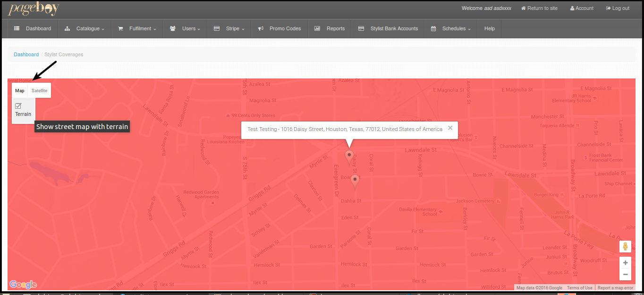Click the Google logo on map
The width and height of the screenshot is (644, 295).
point(23,284)
